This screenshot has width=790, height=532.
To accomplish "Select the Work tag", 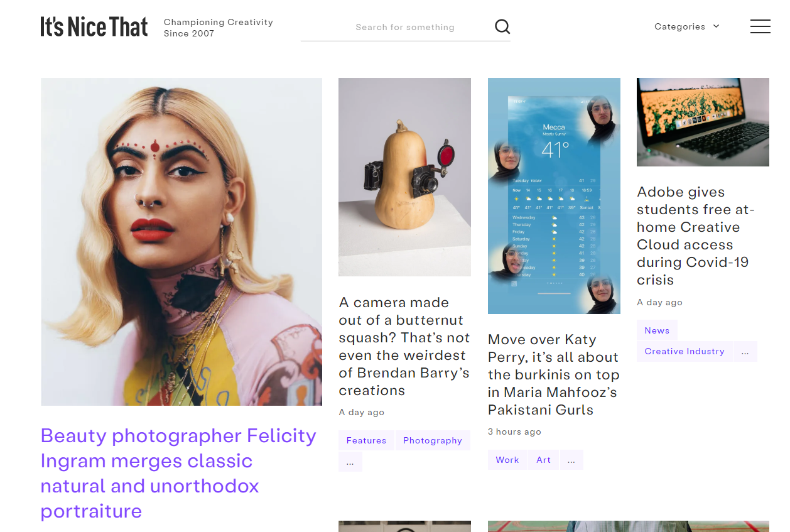I will (x=507, y=460).
